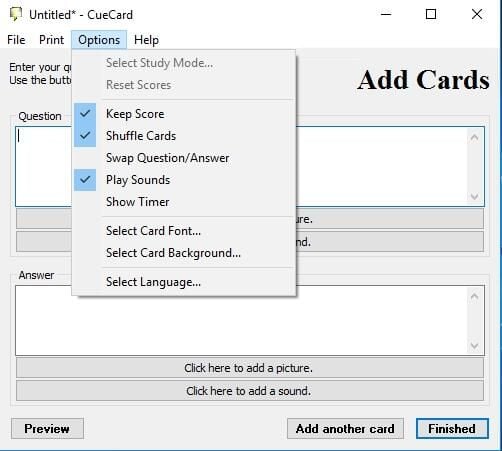Enable Swap Question/Answer option
Viewport: 502px width, 451px height.
(x=184, y=158)
